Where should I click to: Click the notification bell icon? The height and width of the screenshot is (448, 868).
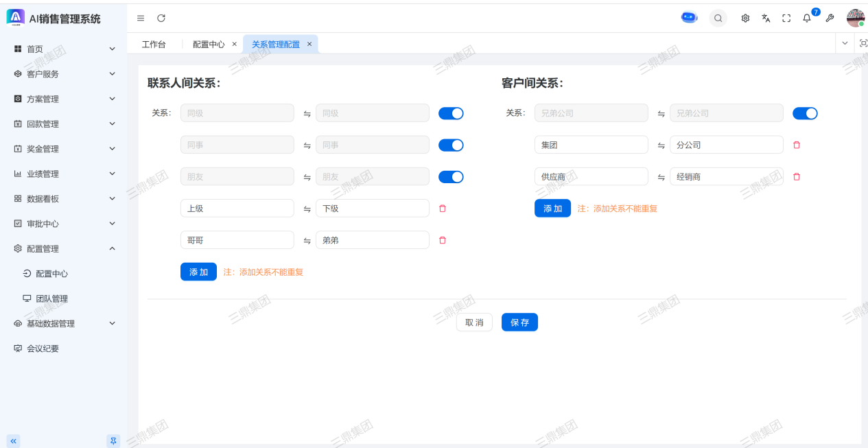coord(807,19)
